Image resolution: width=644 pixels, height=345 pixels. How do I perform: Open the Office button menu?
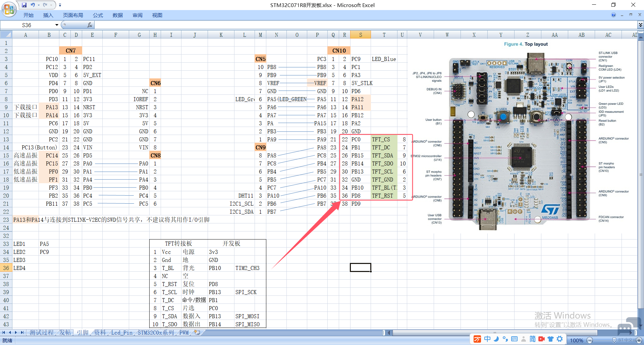[x=9, y=9]
